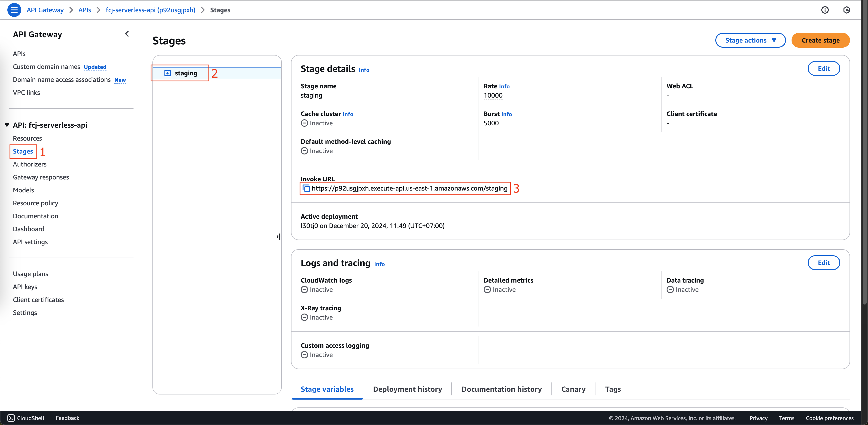Click the info circle icon in header
868x425 pixels.
tap(825, 10)
